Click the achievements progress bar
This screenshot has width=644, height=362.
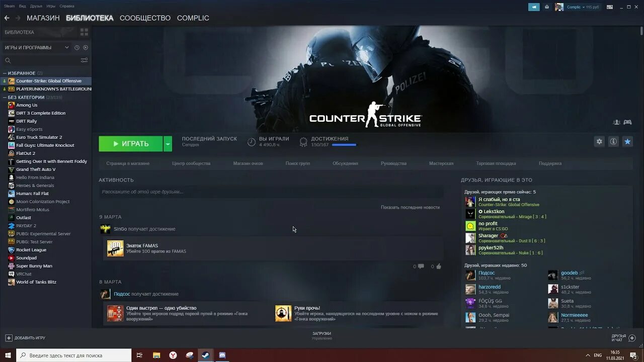[344, 145]
